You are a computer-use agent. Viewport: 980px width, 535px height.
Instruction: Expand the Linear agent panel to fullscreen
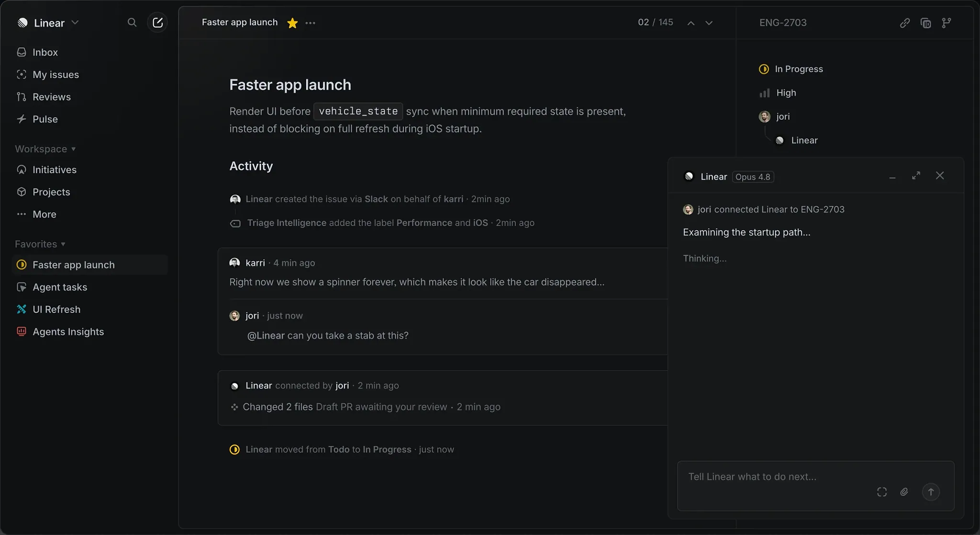click(x=916, y=176)
